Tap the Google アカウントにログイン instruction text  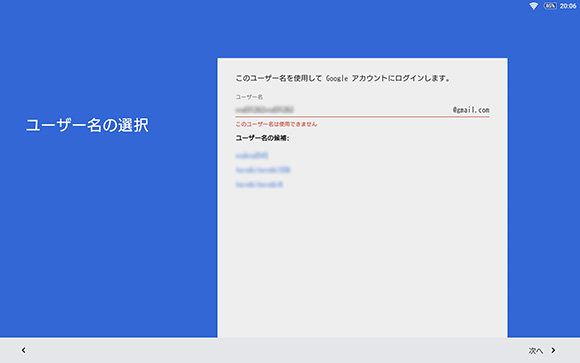343,78
